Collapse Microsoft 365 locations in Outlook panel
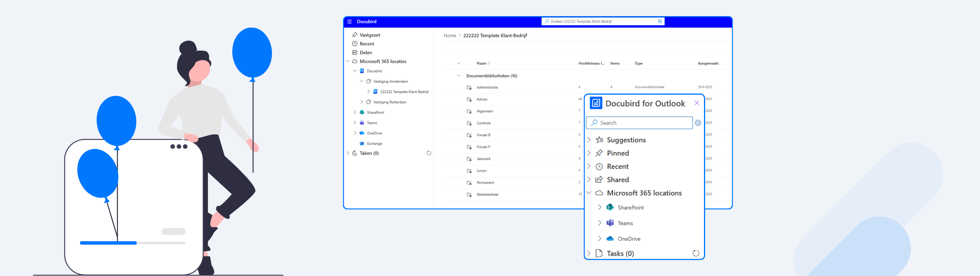The width and height of the screenshot is (980, 276). pyautogui.click(x=589, y=193)
